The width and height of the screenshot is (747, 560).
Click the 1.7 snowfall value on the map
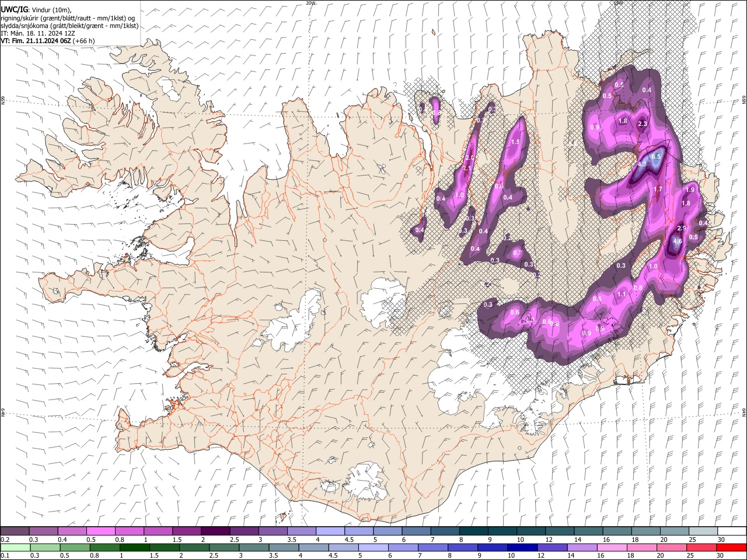click(658, 189)
